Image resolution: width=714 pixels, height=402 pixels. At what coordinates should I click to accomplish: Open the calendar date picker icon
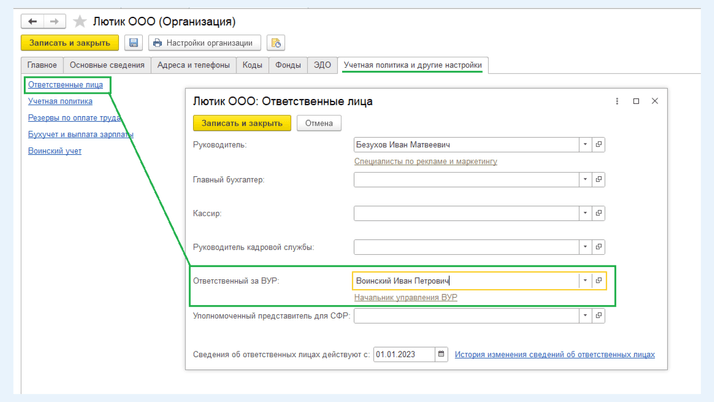click(441, 354)
